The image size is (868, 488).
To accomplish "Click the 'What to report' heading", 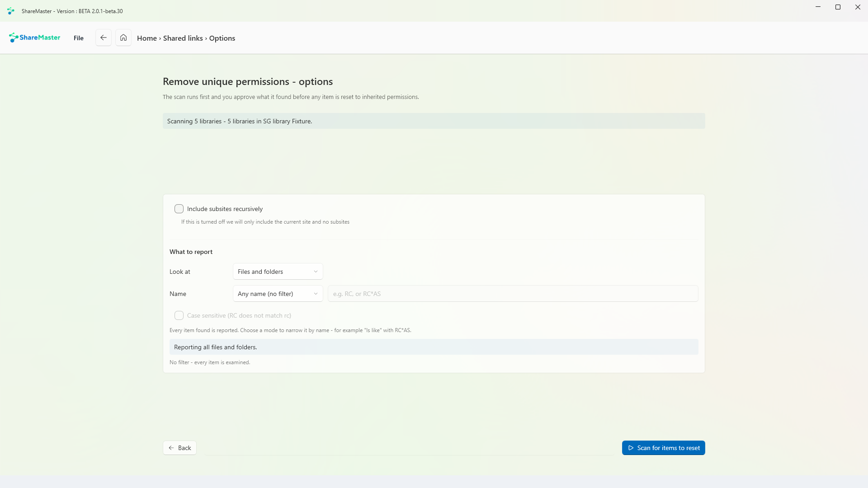I will point(191,252).
